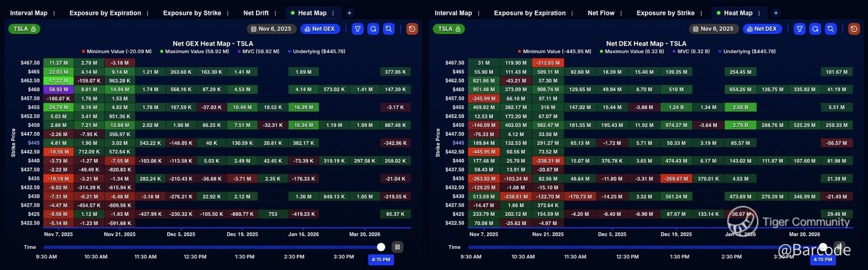Open three-dot menu of left Heat Map tab
The width and height of the screenshot is (868, 270).
tap(333, 13)
